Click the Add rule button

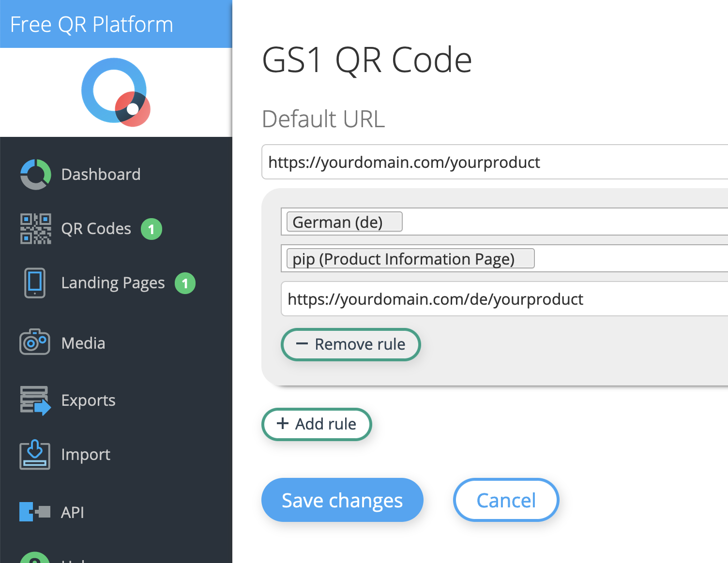coord(317,424)
